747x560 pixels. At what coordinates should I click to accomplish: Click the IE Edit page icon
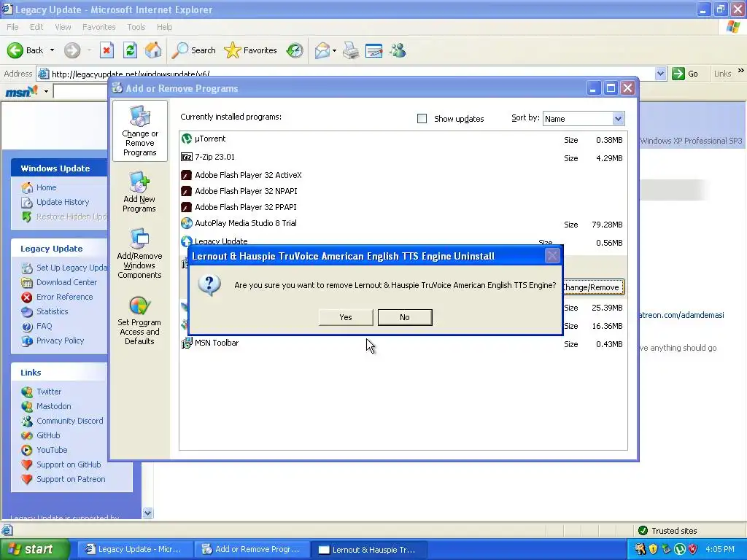[x=374, y=50]
